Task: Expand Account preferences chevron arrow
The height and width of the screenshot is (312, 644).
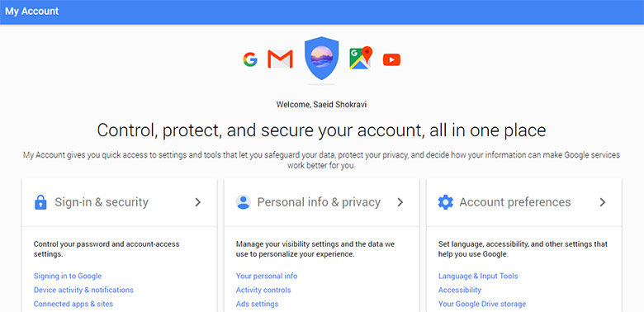Action: click(603, 202)
